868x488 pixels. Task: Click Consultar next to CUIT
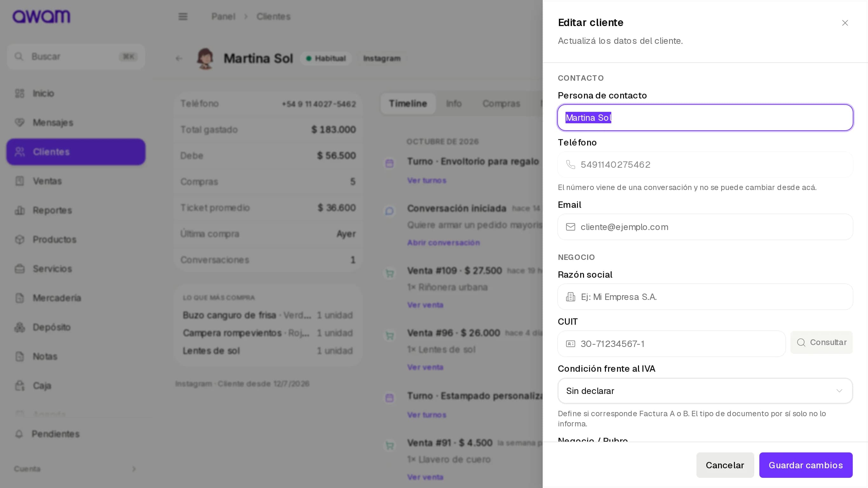(821, 342)
